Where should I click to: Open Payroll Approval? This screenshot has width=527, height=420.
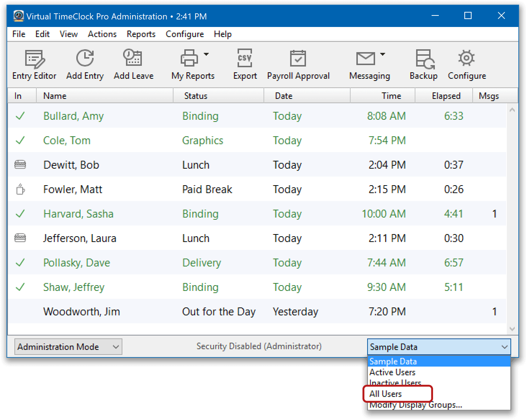298,65
